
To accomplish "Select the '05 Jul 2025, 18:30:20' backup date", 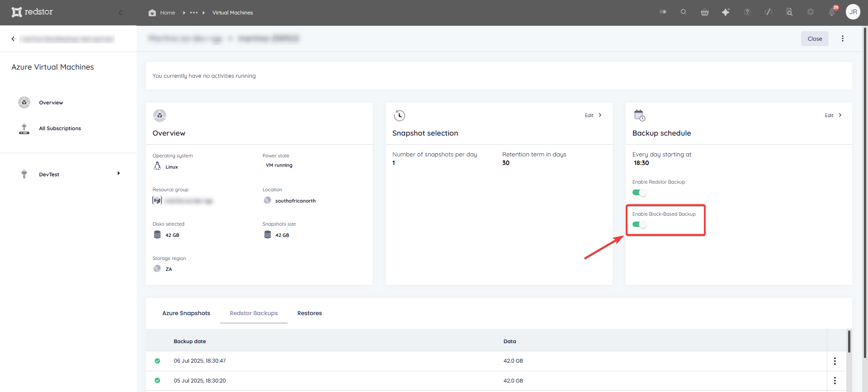I will (200, 381).
